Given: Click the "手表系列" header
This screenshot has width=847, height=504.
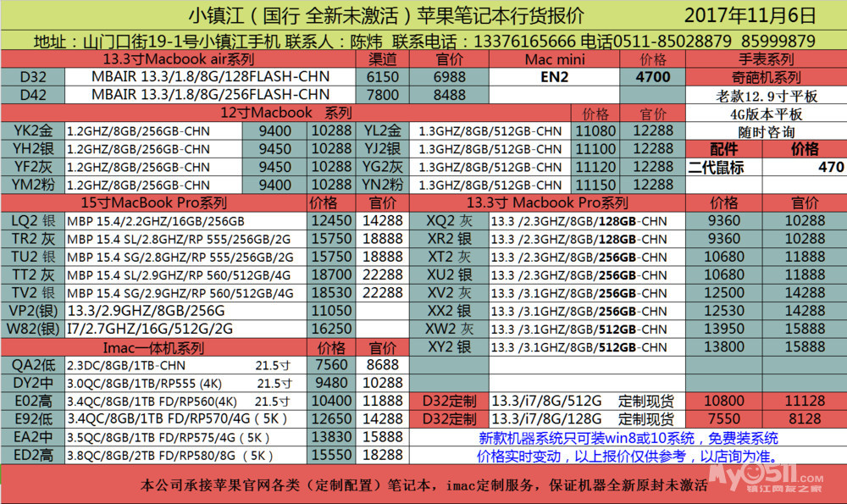Looking at the screenshot, I should 766,59.
